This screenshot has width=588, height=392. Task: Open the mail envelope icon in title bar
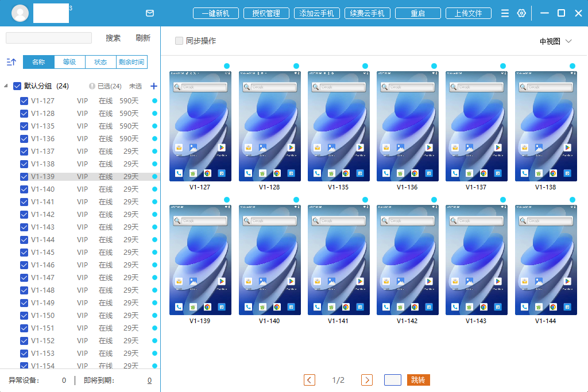(150, 13)
